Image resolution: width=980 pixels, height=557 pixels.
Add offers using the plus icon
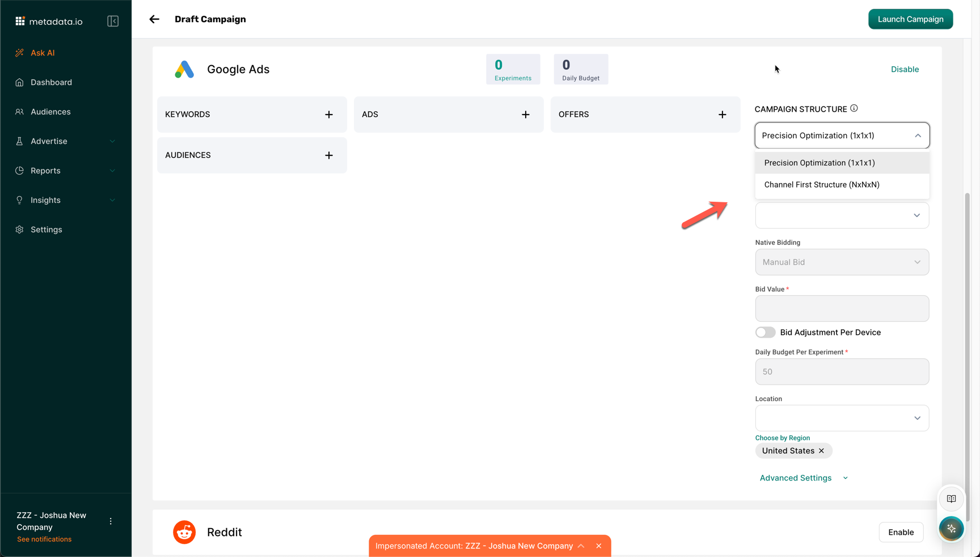coord(722,114)
